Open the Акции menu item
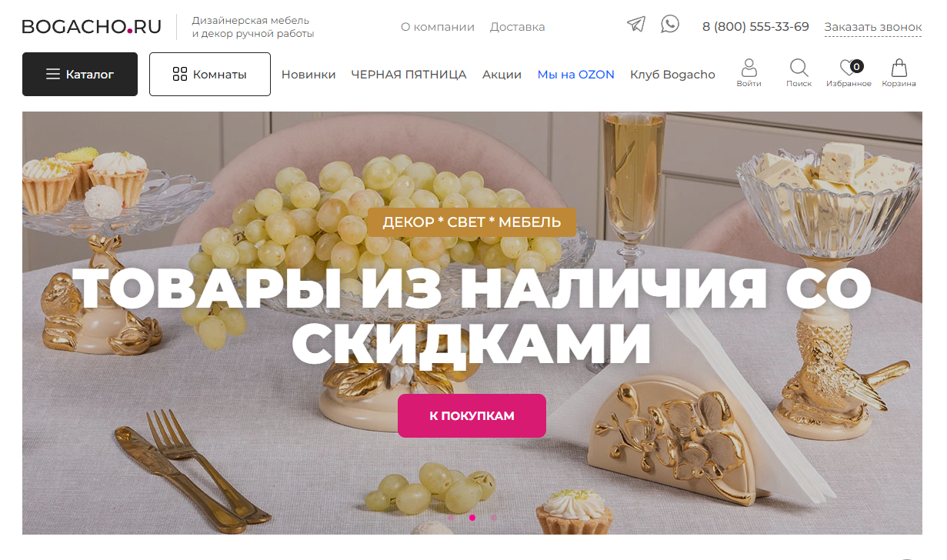This screenshot has height=560, width=947. 502,75
